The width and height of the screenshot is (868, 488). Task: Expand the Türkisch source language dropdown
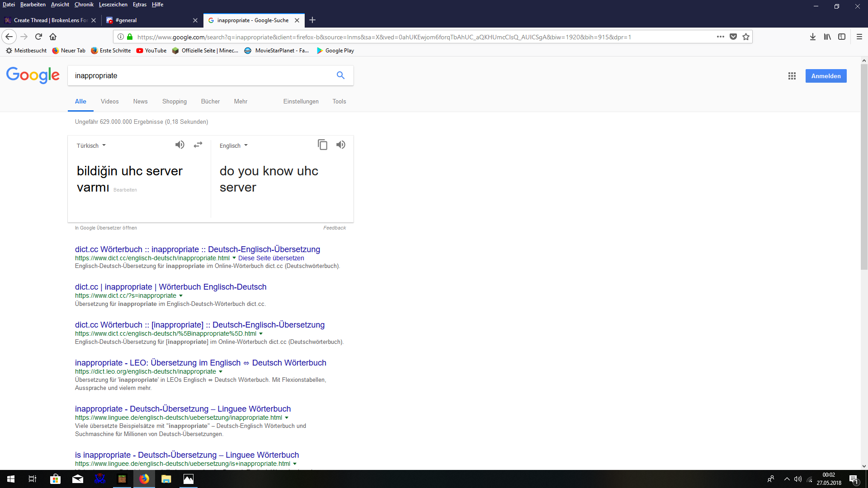pyautogui.click(x=91, y=145)
